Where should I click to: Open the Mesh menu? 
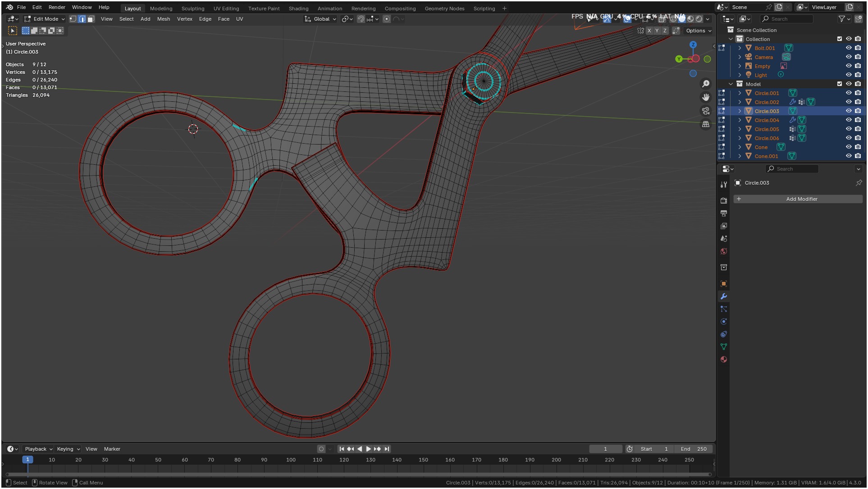[163, 19]
